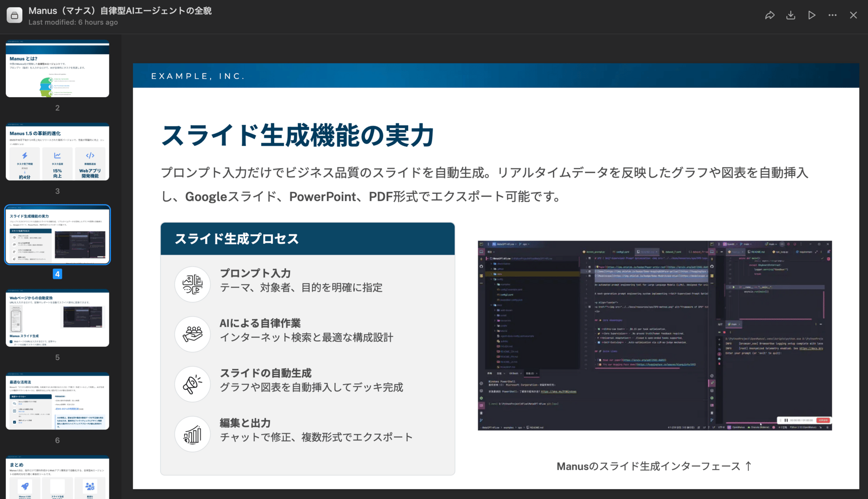Open slide 3 thumbnail "Manus 1.5 の革新的進化"
The width and height of the screenshot is (868, 499).
click(x=57, y=152)
